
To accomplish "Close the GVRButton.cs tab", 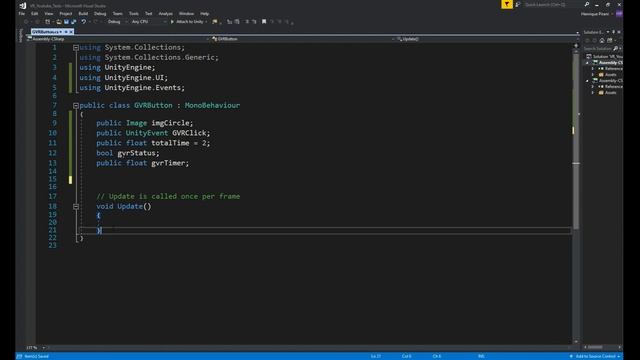I will 71,31.
